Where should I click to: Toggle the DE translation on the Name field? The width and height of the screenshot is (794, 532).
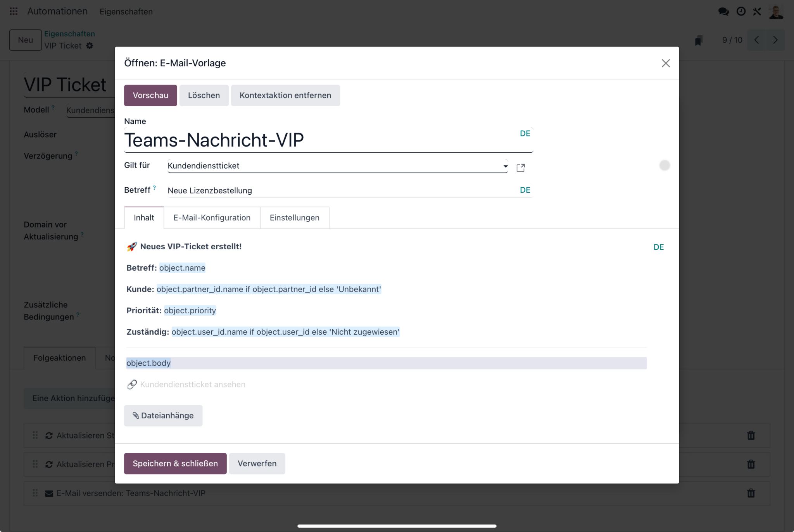(x=525, y=133)
